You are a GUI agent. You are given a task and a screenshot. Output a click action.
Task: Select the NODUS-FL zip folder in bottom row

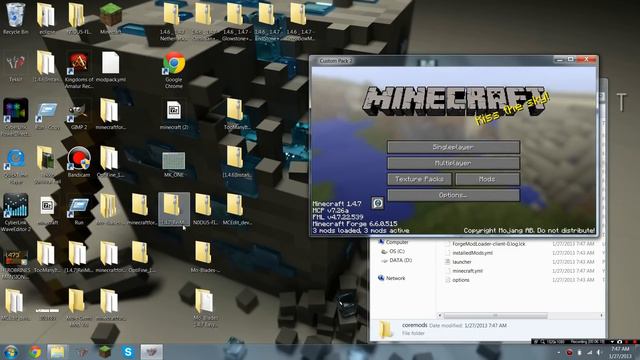click(205, 209)
